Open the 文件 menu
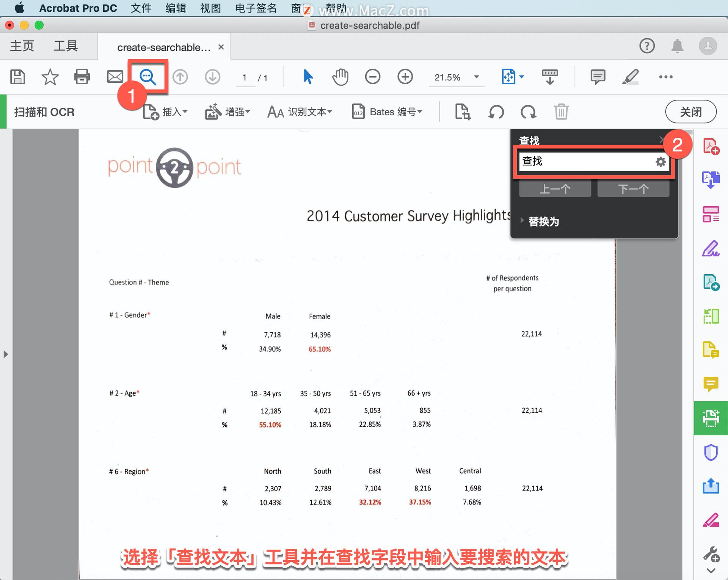 click(x=141, y=8)
